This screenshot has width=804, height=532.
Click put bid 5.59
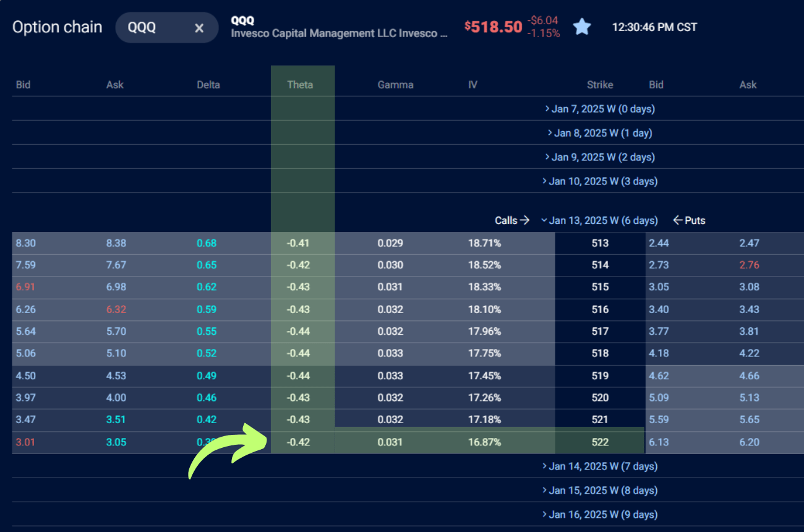(659, 419)
